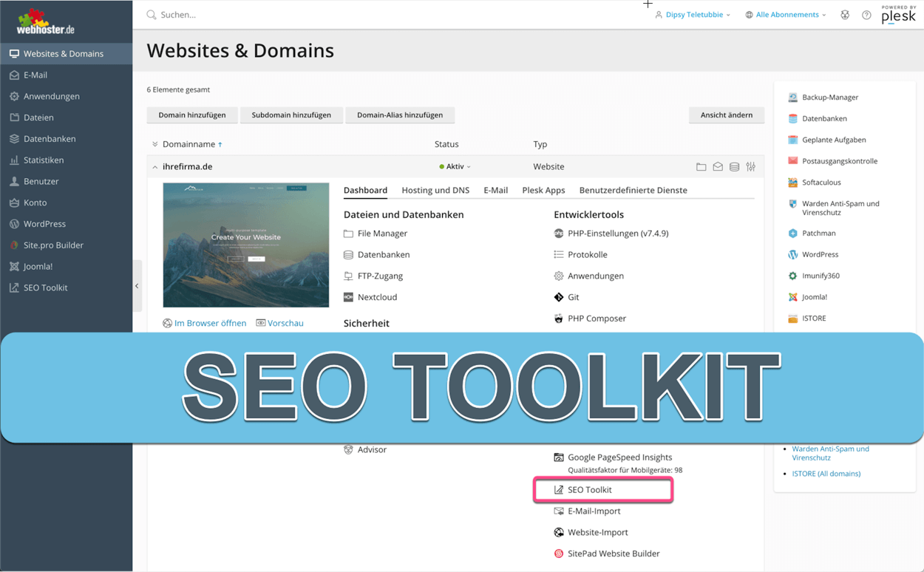Open Patchman icon in right sidebar
The image size is (924, 572).
pos(792,234)
